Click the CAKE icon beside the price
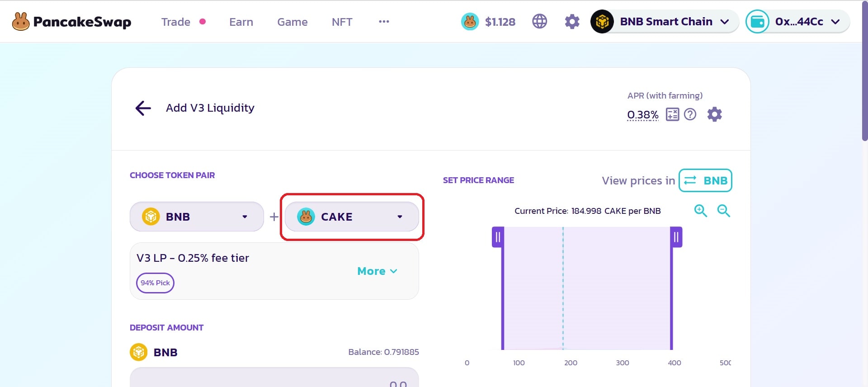 pos(470,21)
